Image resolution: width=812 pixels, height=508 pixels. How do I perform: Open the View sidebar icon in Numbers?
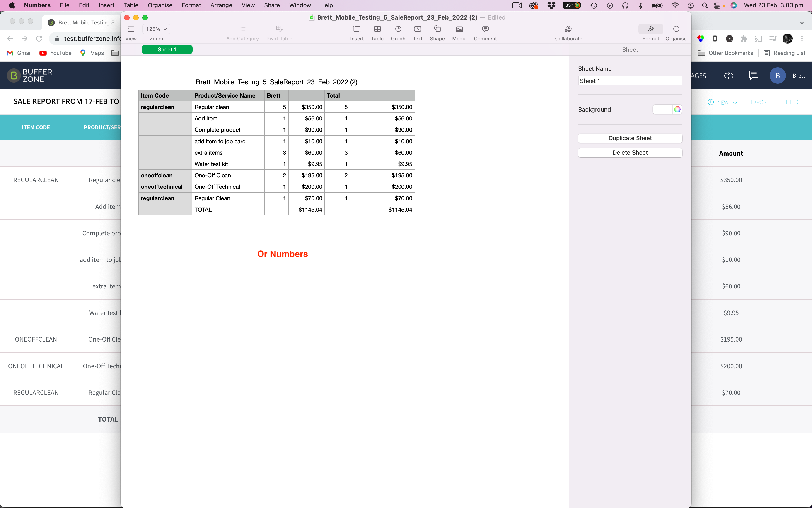pyautogui.click(x=131, y=29)
